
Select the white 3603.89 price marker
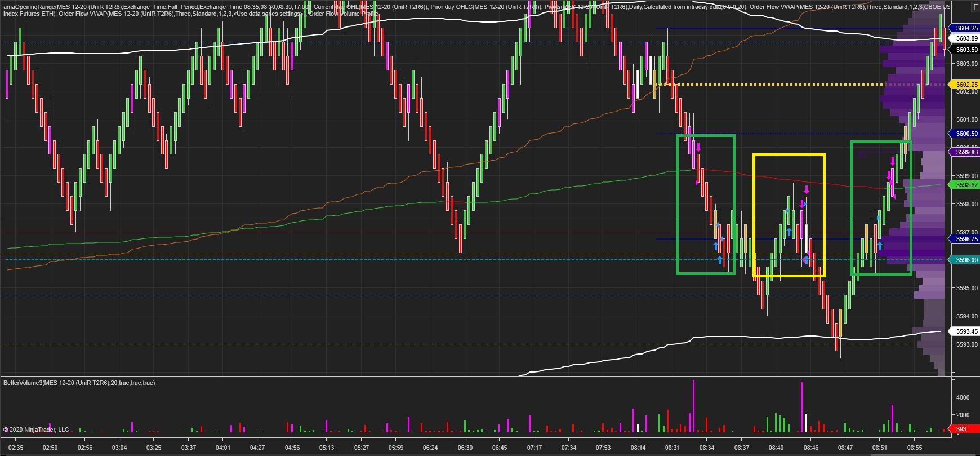965,38
